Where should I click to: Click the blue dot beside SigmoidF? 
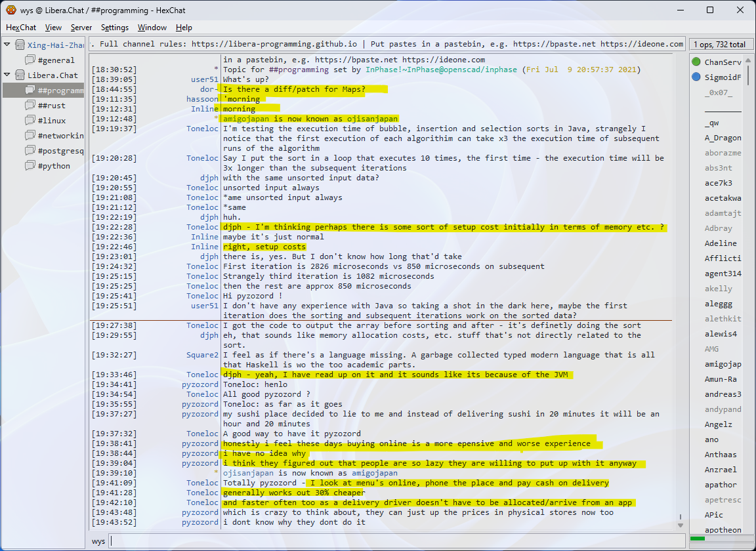[696, 77]
